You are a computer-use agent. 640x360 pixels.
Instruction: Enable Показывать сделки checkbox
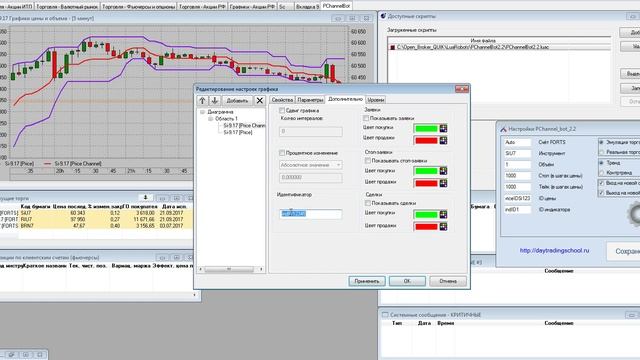[x=367, y=203]
